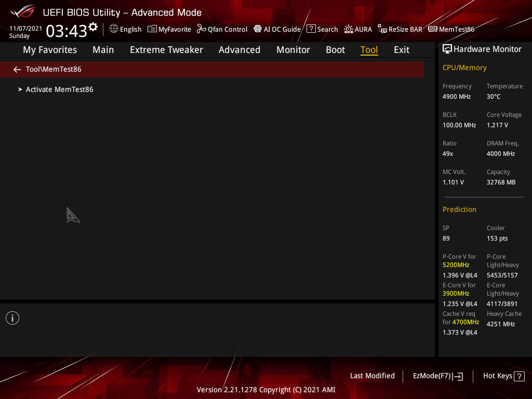This screenshot has width=532, height=399.
Task: Click the Search question mark icon
Action: coord(311,29)
